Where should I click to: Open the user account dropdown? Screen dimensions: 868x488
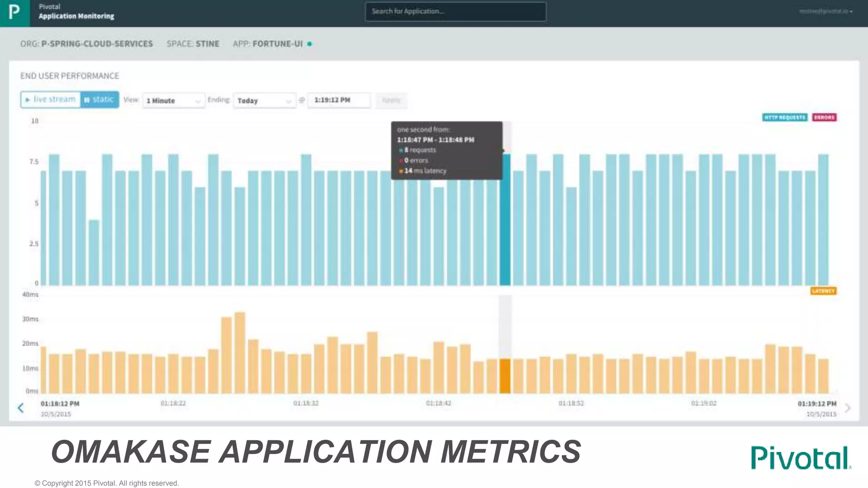[826, 11]
